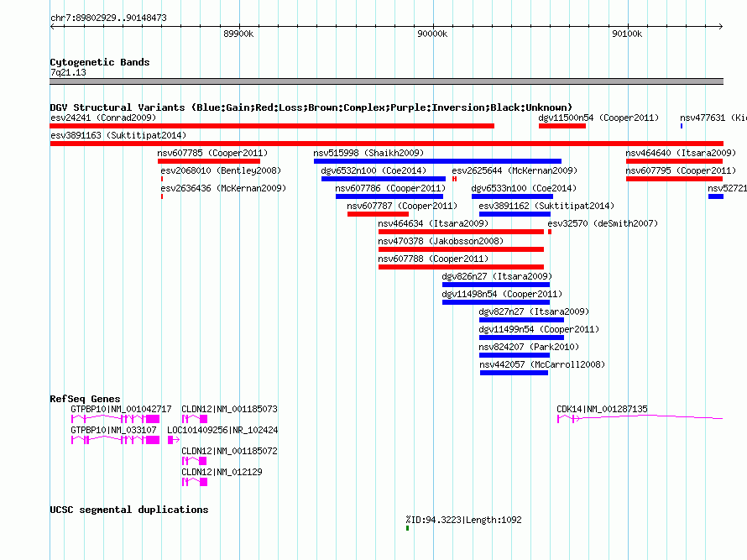The width and height of the screenshot is (747, 560).
Task: Open CDK14|NM_001287135 gene label
Action: pyautogui.click(x=602, y=409)
